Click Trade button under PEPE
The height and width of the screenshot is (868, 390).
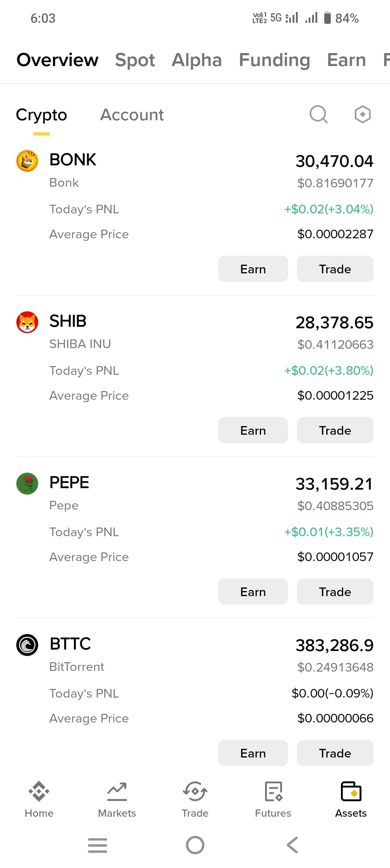pos(335,592)
